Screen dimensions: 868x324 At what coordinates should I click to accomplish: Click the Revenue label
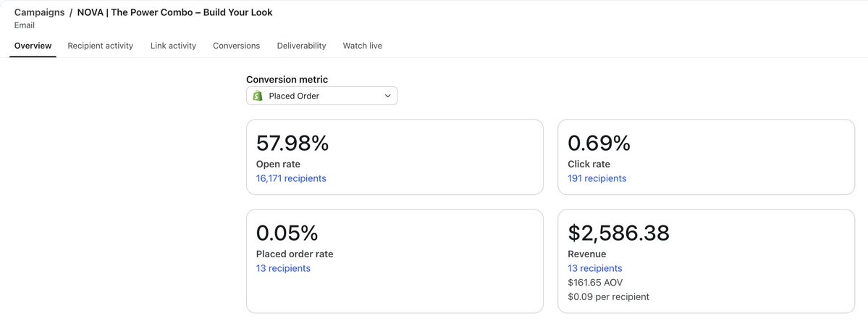pyautogui.click(x=587, y=254)
